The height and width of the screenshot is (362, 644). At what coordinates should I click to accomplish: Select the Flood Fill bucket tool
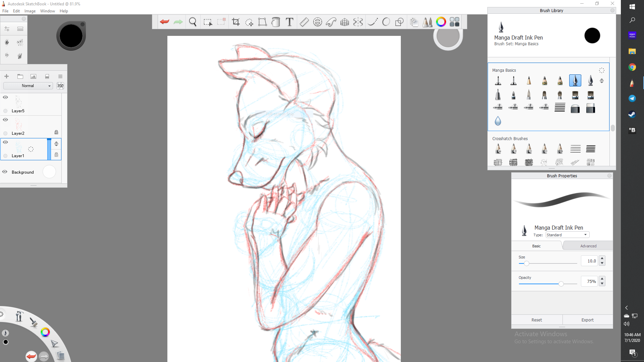click(276, 22)
